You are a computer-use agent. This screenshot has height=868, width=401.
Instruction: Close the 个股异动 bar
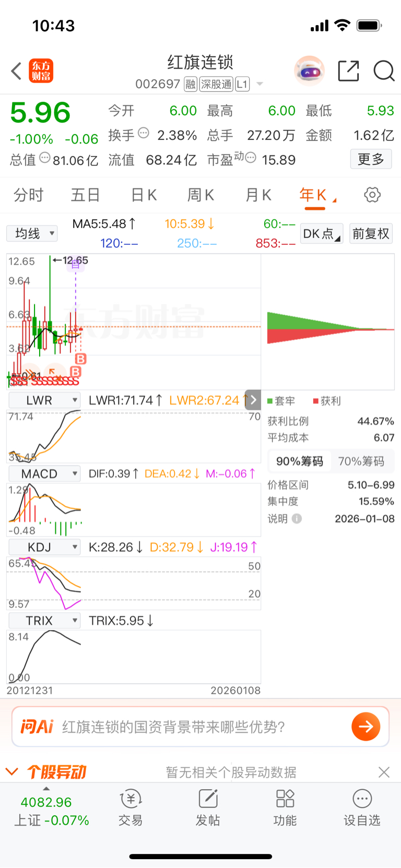point(384,772)
